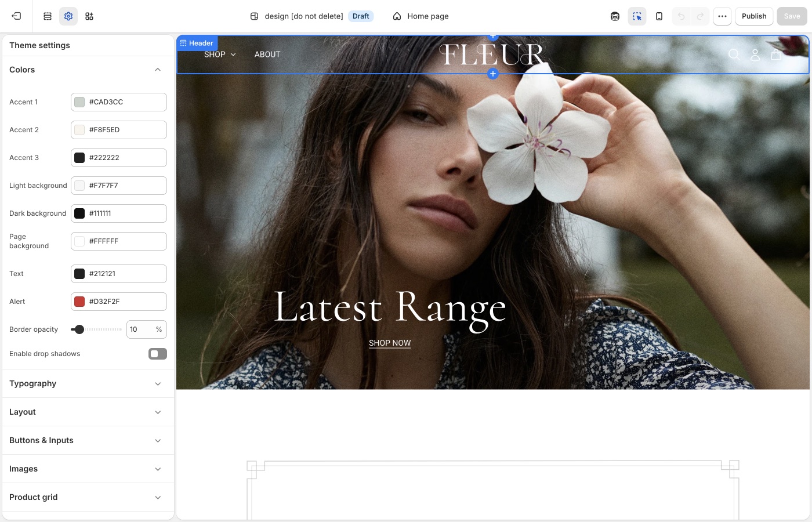812x522 pixels.
Task: Open the Home page template selector
Action: point(420,16)
